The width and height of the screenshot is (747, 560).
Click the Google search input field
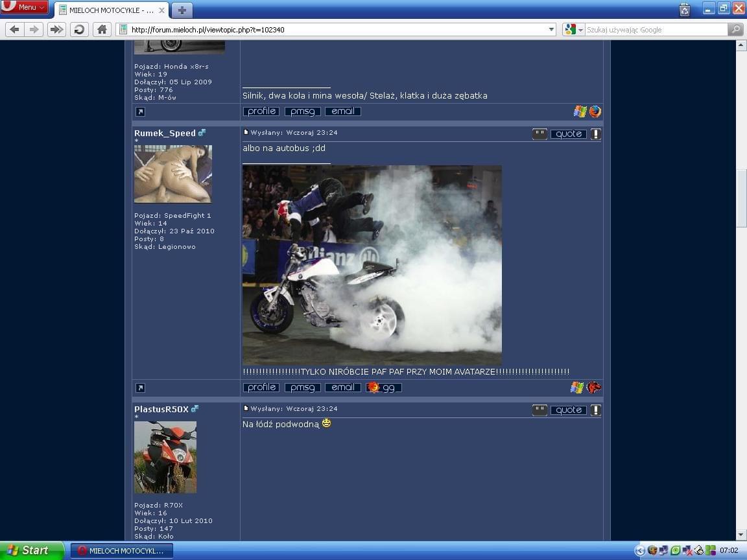click(656, 29)
